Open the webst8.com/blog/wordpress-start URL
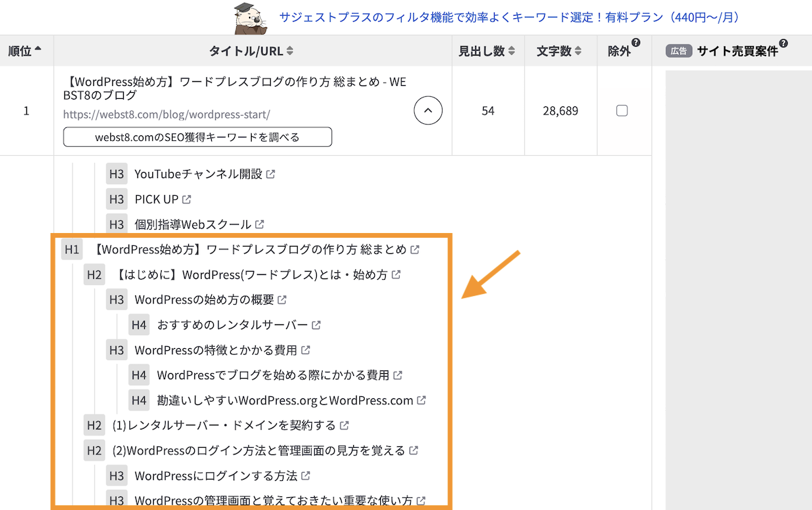Screen dimensions: 812x510 coord(166,114)
